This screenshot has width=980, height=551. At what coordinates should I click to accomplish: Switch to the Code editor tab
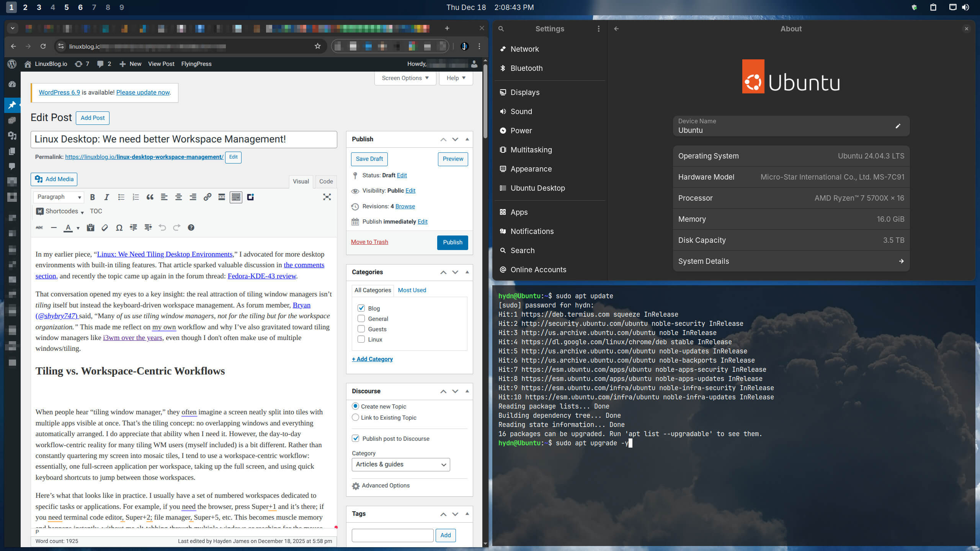(x=326, y=181)
